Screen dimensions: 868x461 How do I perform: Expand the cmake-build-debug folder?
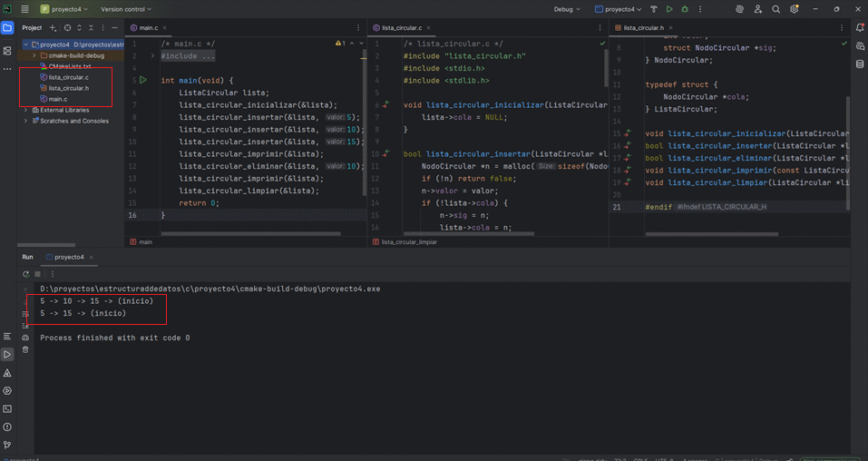point(34,55)
